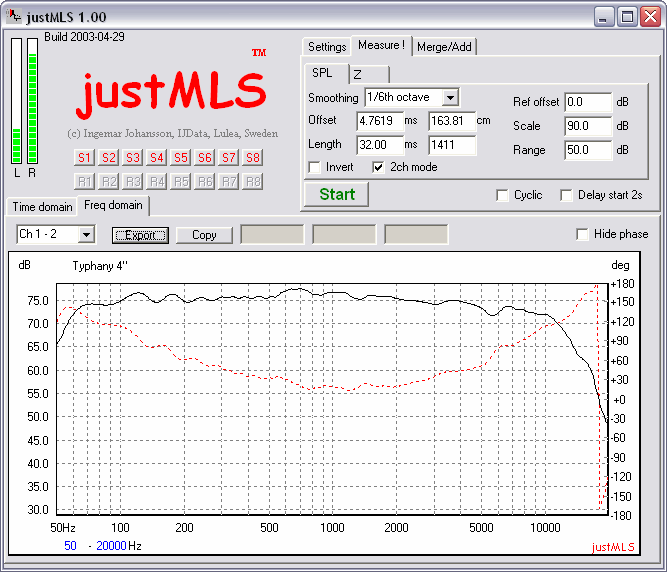Click the Scale field 90.0
Screen dimensions: 667x572
[588, 126]
